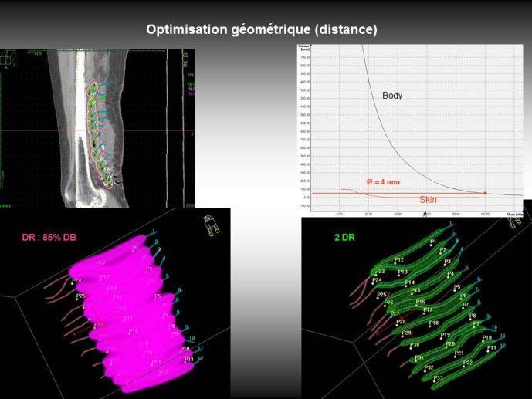Select point P24 in the magenta dose view
532x399 pixels.
point(76,280)
